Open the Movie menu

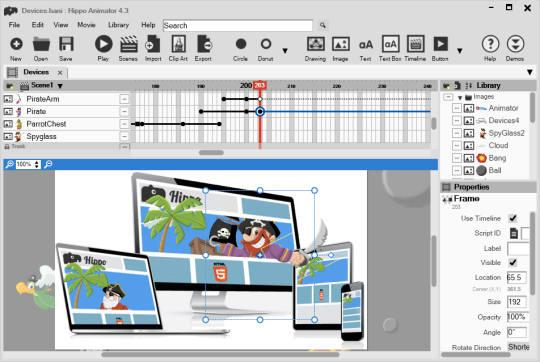[86, 25]
